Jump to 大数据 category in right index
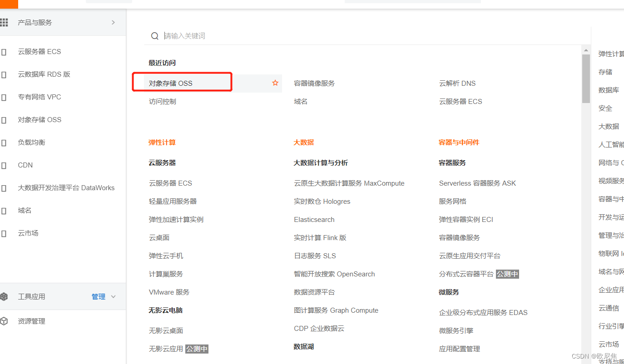The height and width of the screenshot is (364, 624). point(609,126)
